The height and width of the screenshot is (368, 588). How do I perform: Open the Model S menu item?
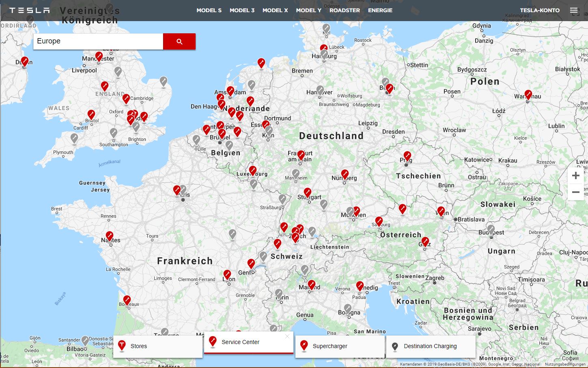click(209, 10)
